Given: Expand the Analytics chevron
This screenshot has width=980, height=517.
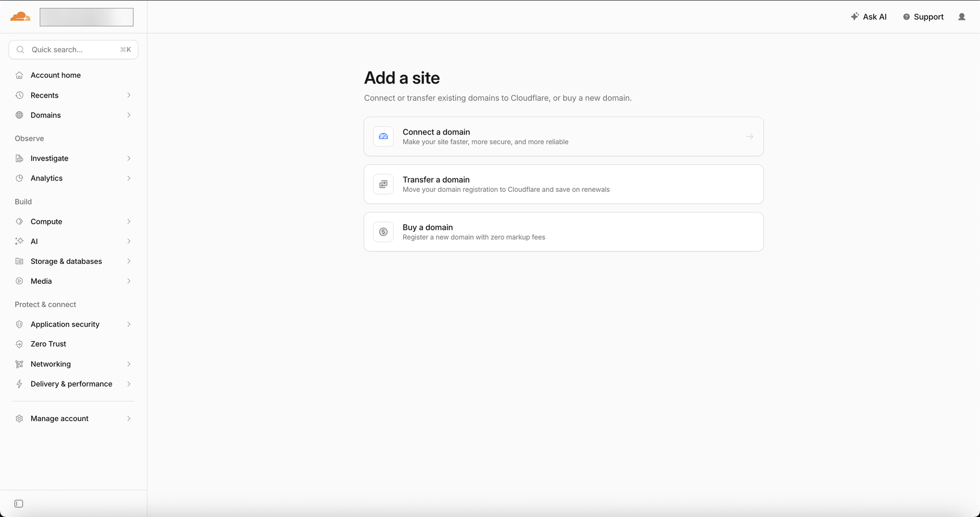Looking at the screenshot, I should (129, 178).
